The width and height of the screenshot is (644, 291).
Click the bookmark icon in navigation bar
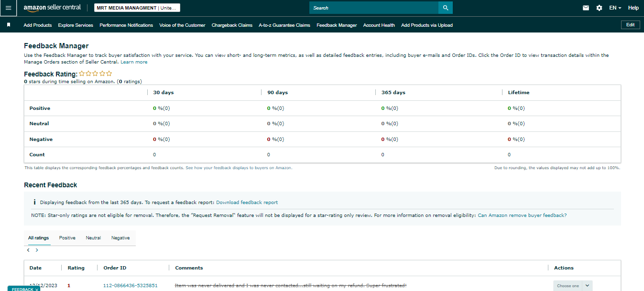pyautogui.click(x=9, y=25)
